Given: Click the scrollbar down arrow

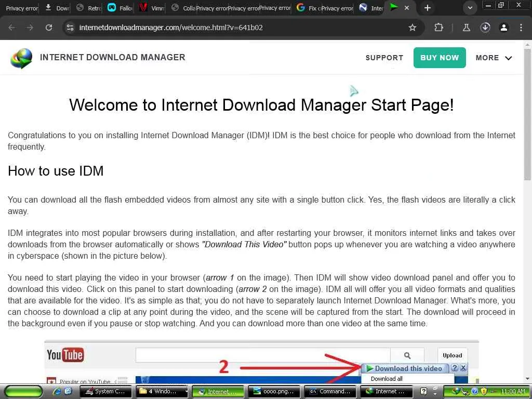Looking at the screenshot, I should pyautogui.click(x=527, y=379).
